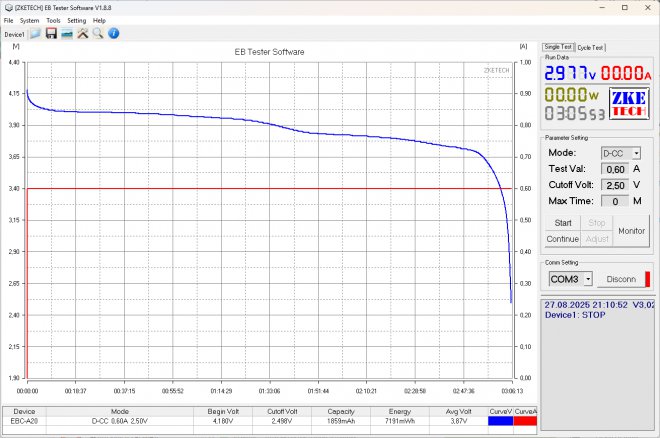
Task: Click the Monitor button
Action: (631, 230)
